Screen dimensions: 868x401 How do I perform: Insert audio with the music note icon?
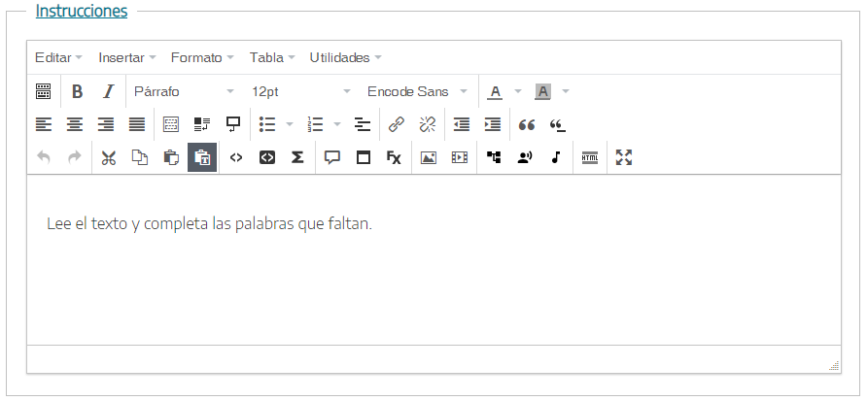(x=556, y=157)
